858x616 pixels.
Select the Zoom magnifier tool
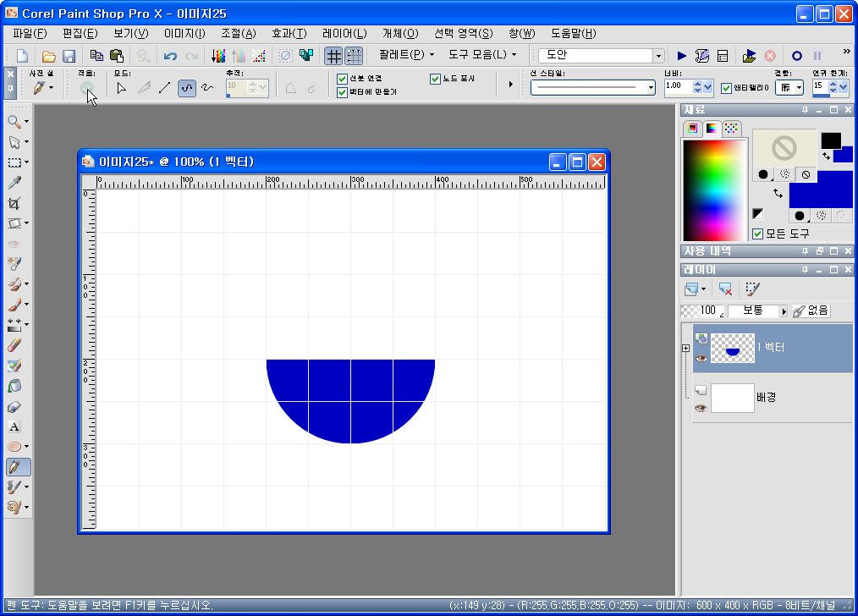pos(14,122)
